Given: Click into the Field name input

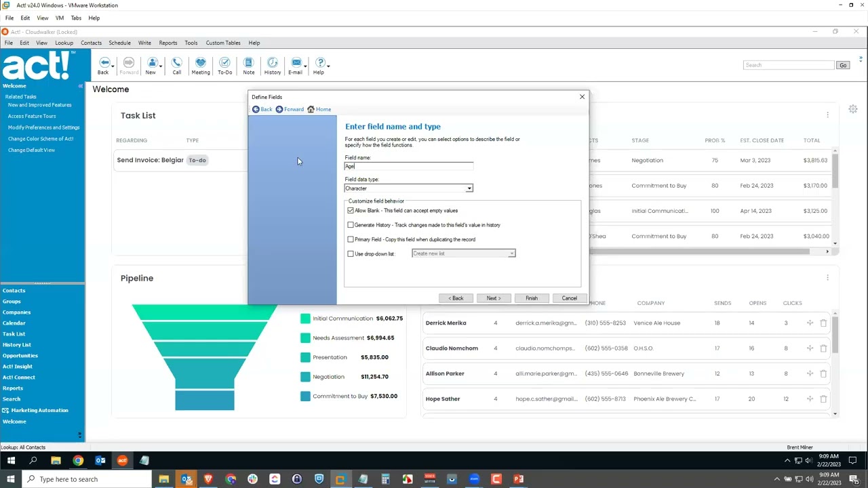Looking at the screenshot, I should click(408, 166).
